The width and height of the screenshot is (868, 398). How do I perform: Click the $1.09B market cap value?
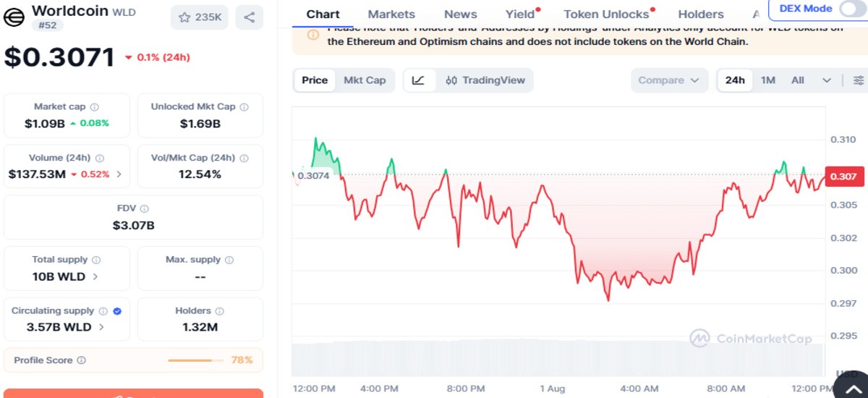[44, 123]
